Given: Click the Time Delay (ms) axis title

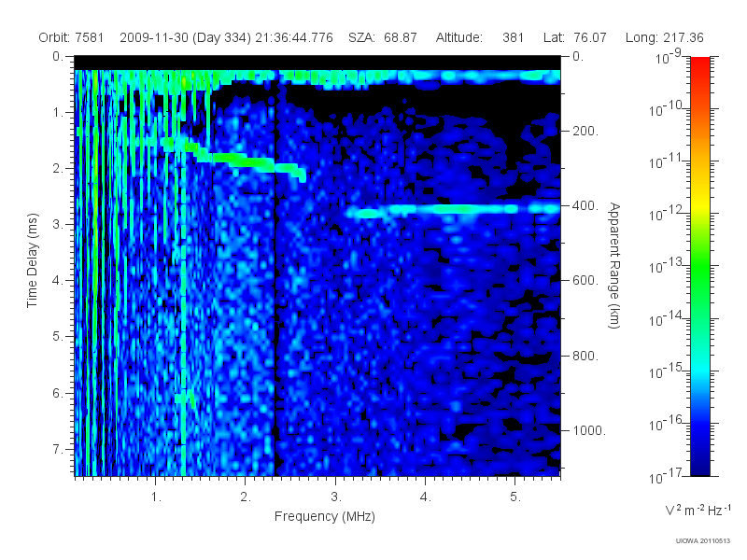Looking at the screenshot, I should 32,260.
